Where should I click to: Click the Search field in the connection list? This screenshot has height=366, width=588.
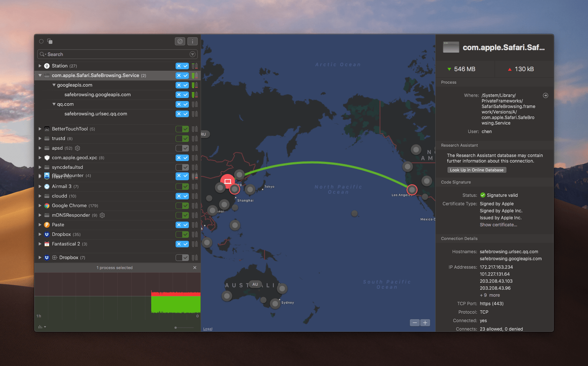[117, 54]
